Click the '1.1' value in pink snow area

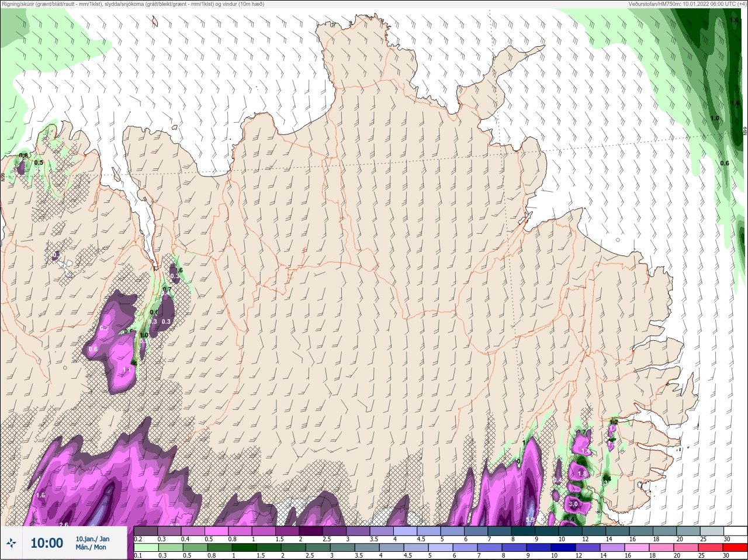[x=127, y=369]
